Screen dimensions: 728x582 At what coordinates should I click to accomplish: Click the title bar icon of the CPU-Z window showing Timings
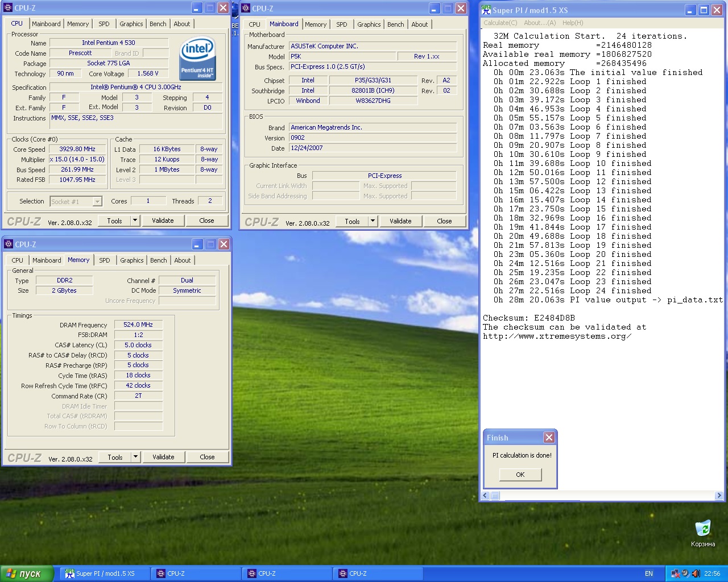[x=9, y=244]
